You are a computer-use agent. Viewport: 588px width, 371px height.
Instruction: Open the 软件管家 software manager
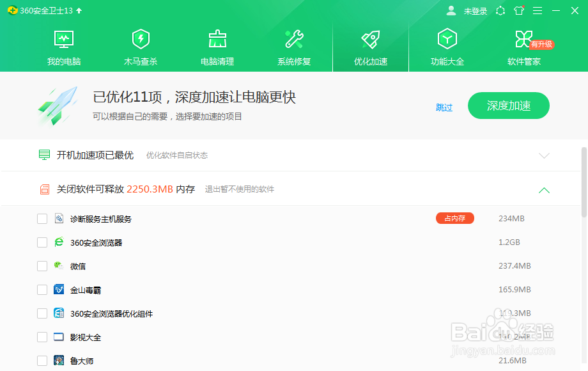[x=523, y=48]
